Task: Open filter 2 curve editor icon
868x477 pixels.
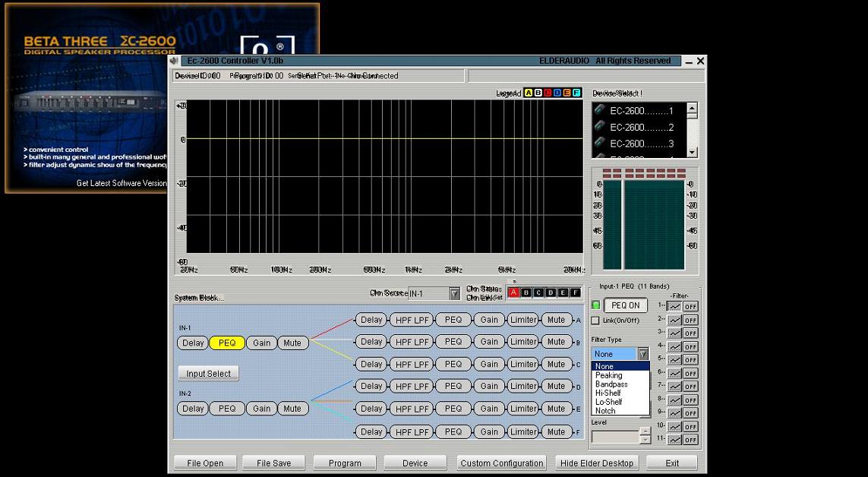Action: click(x=674, y=320)
